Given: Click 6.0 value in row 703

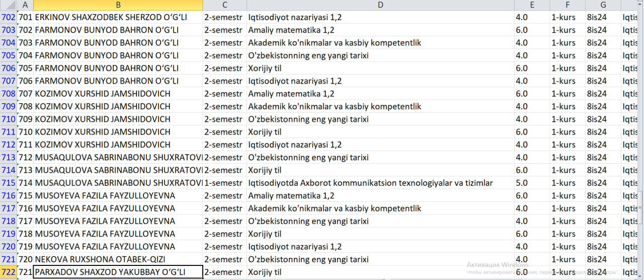Looking at the screenshot, I should 532,30.
